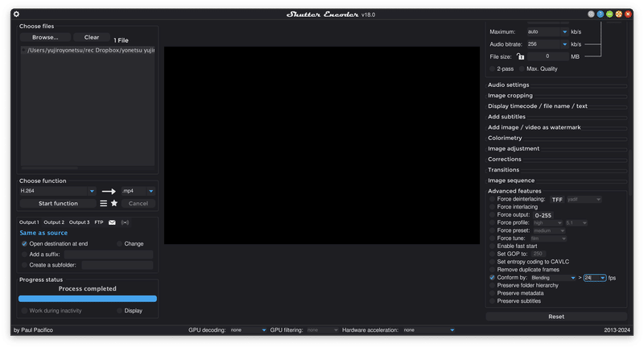The image size is (644, 348).
Task: Click the orange fullscreen window button
Action: (x=618, y=14)
